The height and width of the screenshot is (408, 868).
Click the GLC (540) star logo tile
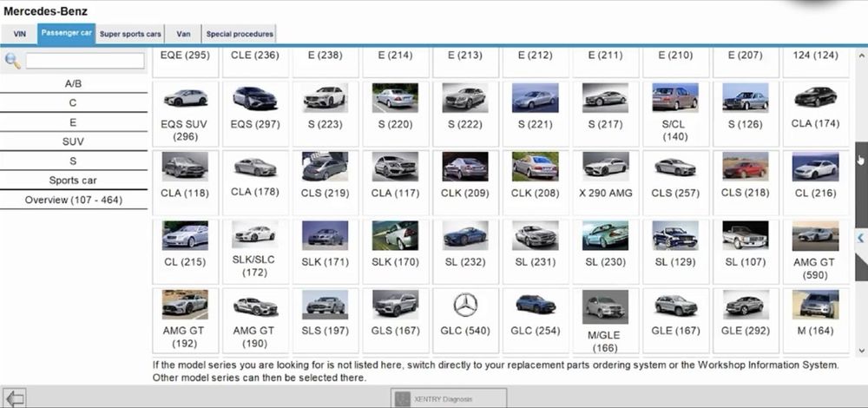tap(465, 320)
